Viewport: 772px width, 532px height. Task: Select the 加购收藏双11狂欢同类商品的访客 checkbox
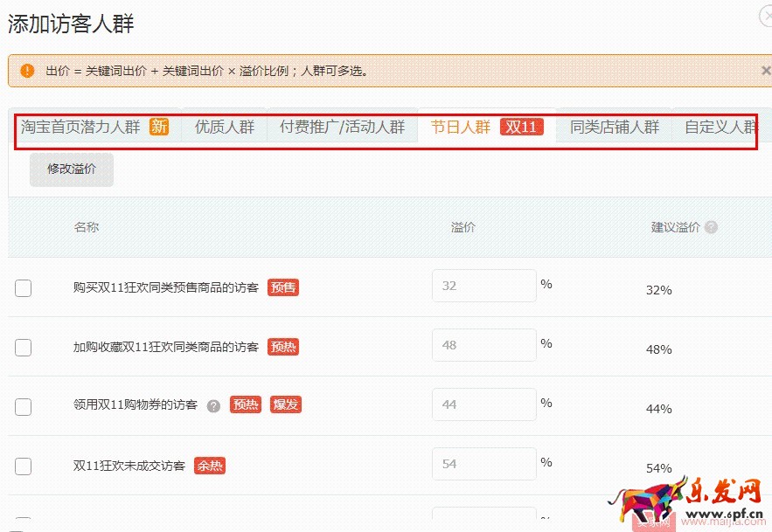(23, 346)
